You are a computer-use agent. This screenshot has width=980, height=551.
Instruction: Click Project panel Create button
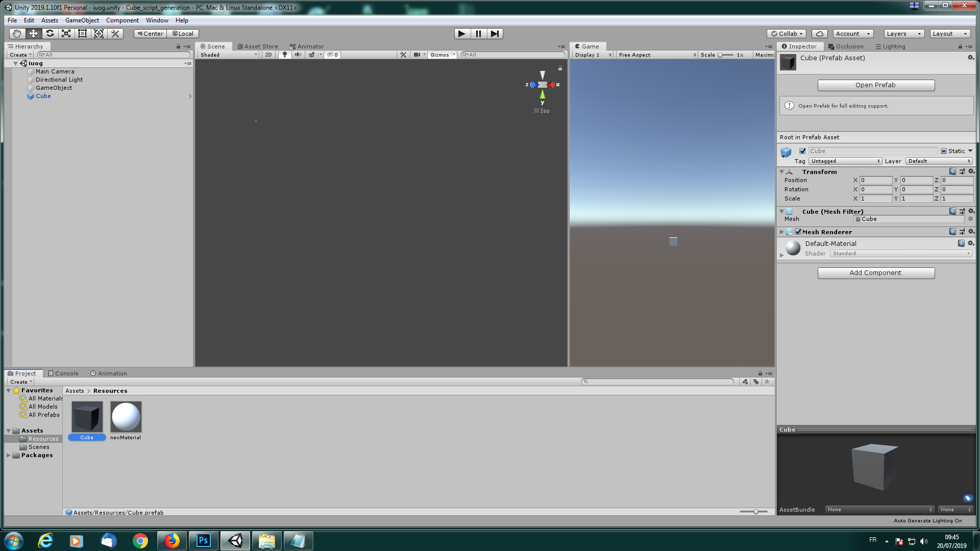point(21,382)
